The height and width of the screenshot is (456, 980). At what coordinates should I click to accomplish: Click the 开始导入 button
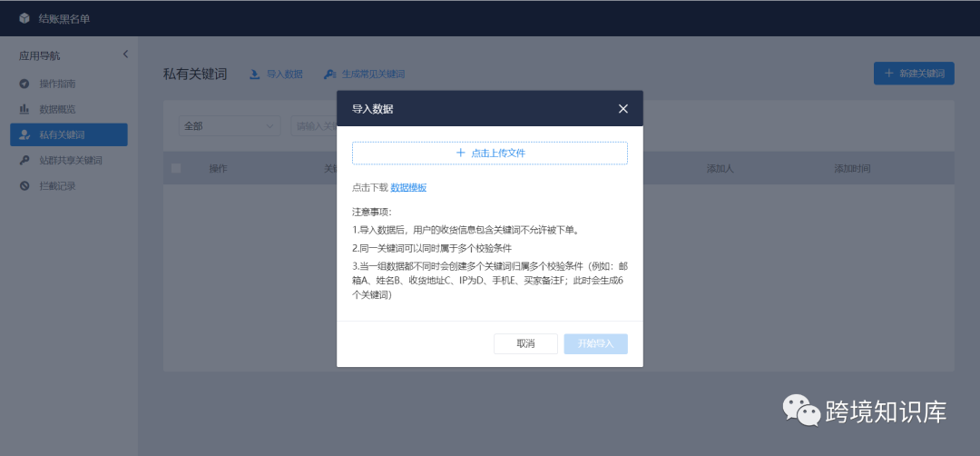click(x=595, y=344)
